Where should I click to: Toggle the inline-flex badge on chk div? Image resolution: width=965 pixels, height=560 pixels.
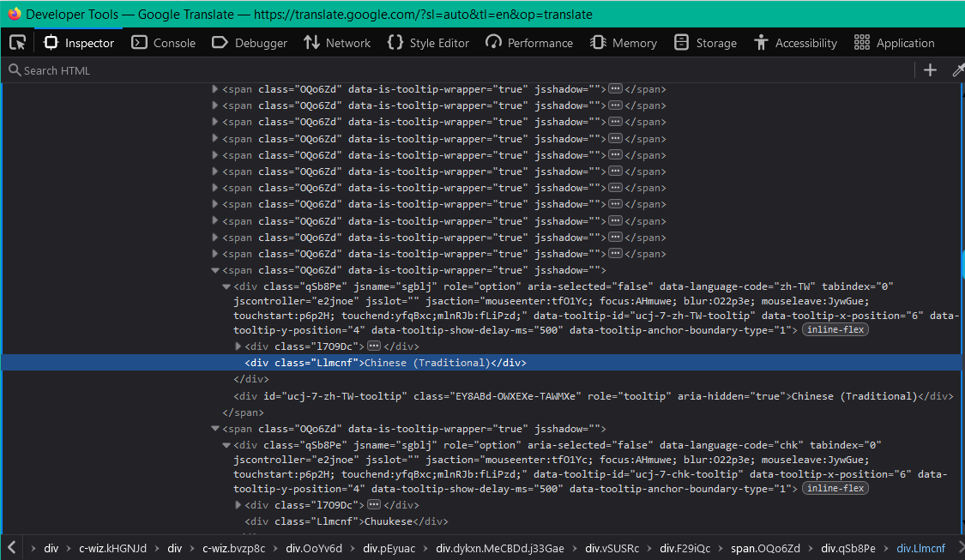pyautogui.click(x=835, y=489)
